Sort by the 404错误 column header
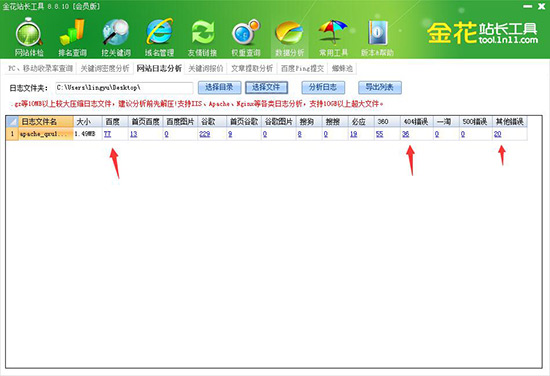Screen dimensions: 550x376 [x=417, y=122]
